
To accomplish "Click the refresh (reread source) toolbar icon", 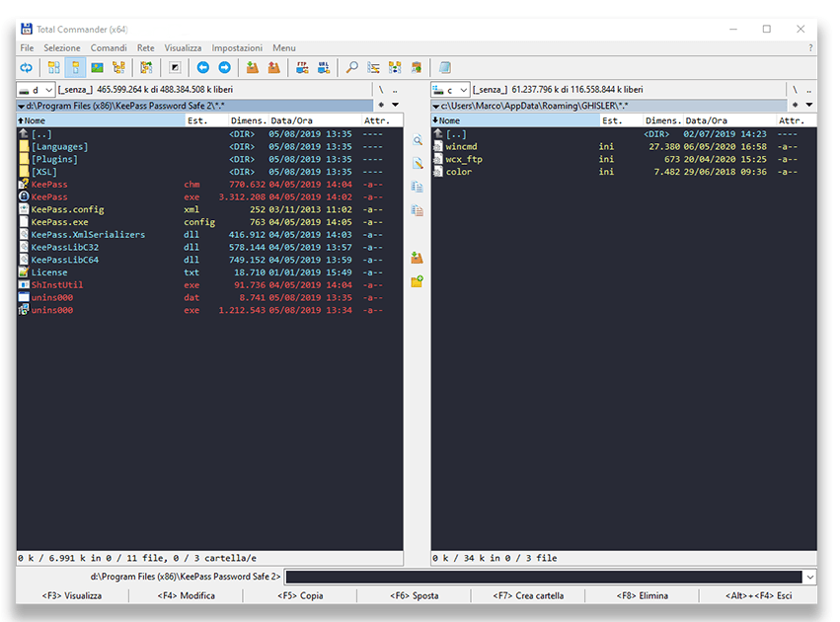I will click(27, 67).
